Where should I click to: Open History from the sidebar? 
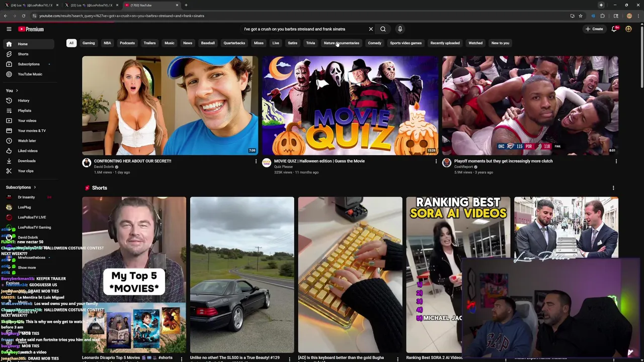pos(29,101)
